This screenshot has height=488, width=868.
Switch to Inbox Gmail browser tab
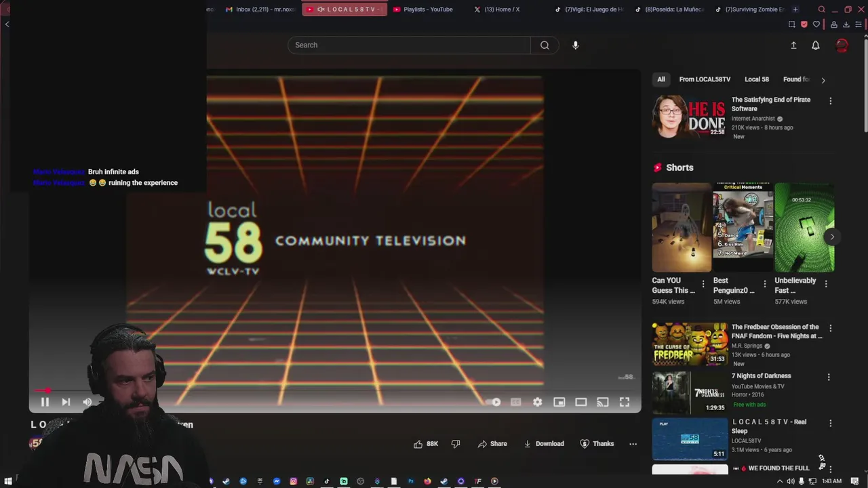click(x=260, y=9)
